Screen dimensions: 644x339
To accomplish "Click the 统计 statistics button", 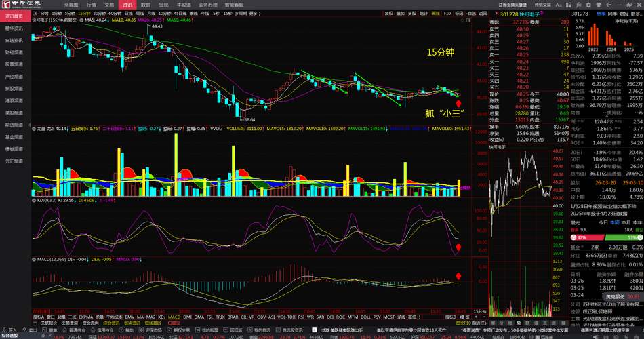I will (x=424, y=13).
